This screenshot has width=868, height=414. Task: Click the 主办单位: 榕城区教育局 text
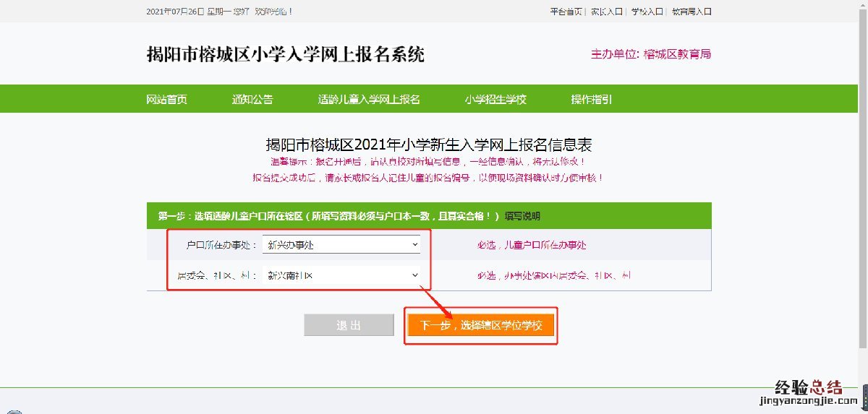(x=651, y=54)
